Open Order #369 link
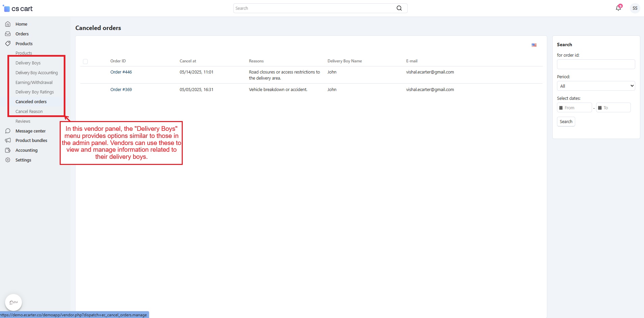 tap(121, 89)
